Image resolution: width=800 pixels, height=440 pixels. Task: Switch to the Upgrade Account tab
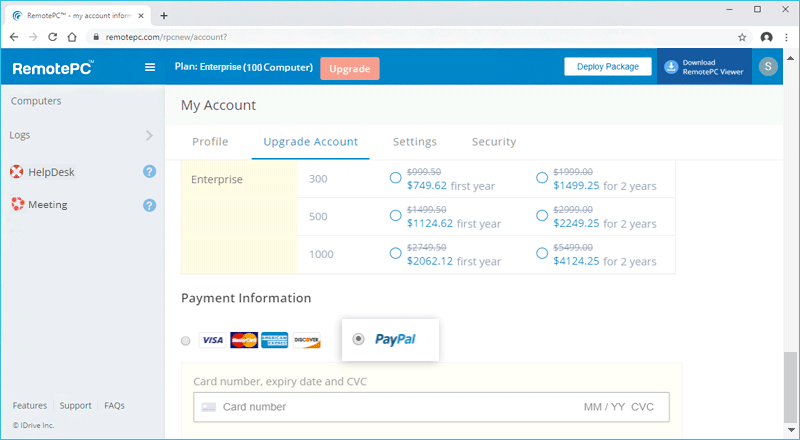[x=311, y=142]
